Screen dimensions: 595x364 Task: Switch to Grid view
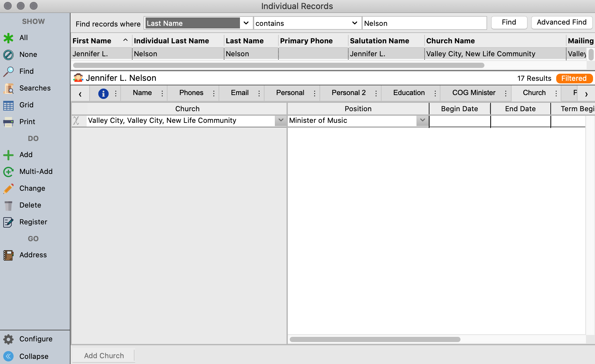[x=8, y=105]
